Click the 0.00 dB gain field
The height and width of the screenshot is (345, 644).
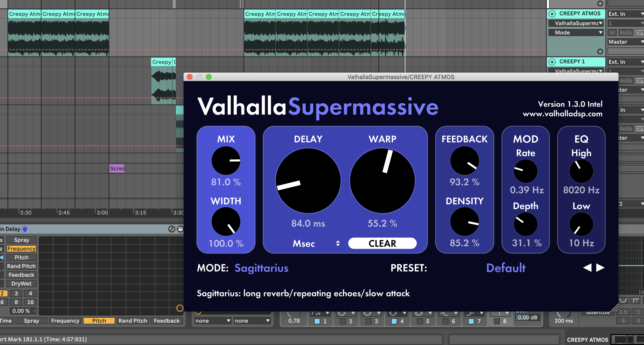[528, 317]
